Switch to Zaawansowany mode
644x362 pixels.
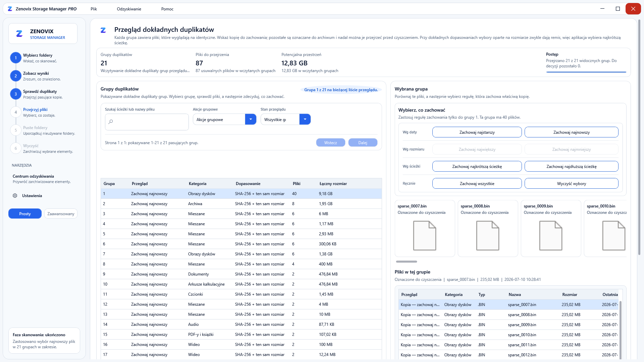click(61, 214)
